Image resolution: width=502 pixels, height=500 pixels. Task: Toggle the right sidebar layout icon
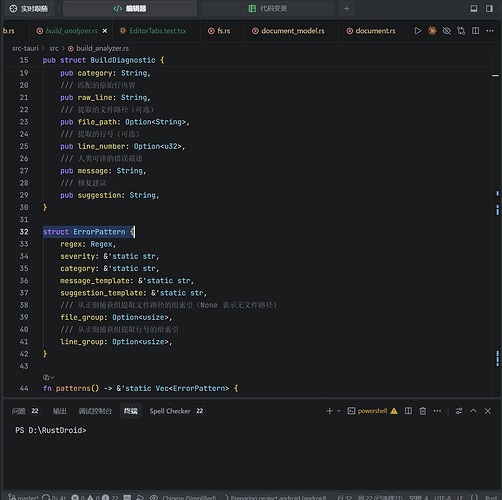point(489,9)
